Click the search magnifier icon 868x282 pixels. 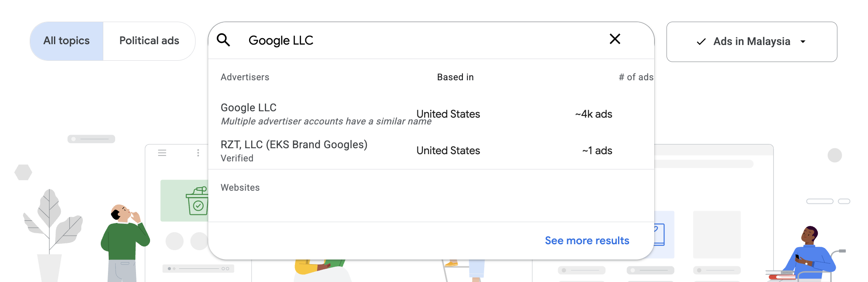pyautogui.click(x=224, y=40)
